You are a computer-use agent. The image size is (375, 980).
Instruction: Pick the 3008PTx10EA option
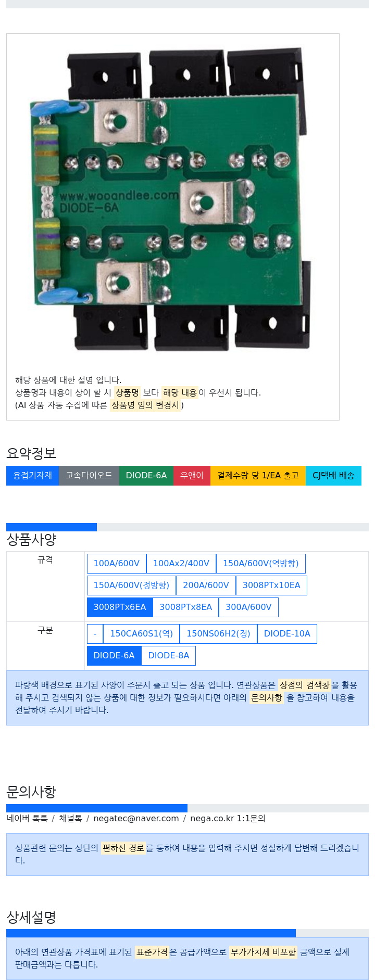click(x=271, y=586)
